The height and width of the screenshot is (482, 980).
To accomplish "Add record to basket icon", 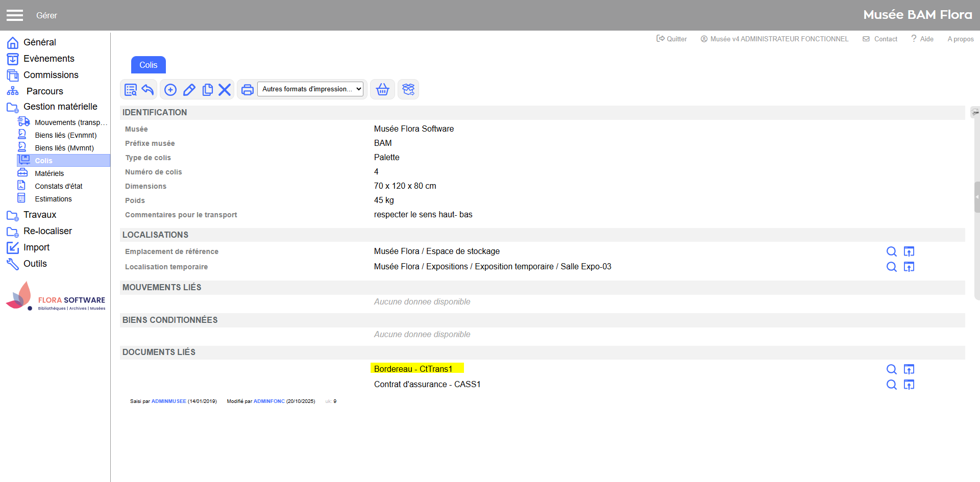I will (x=382, y=90).
